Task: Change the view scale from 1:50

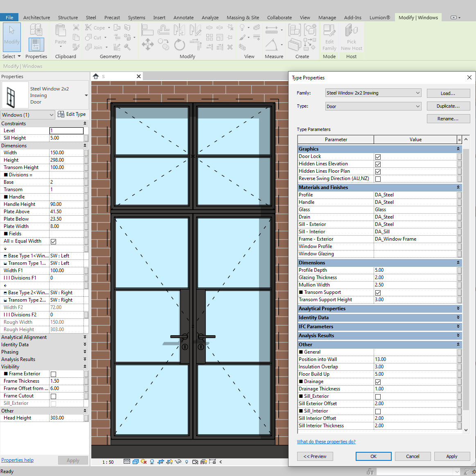Action: tap(108, 461)
